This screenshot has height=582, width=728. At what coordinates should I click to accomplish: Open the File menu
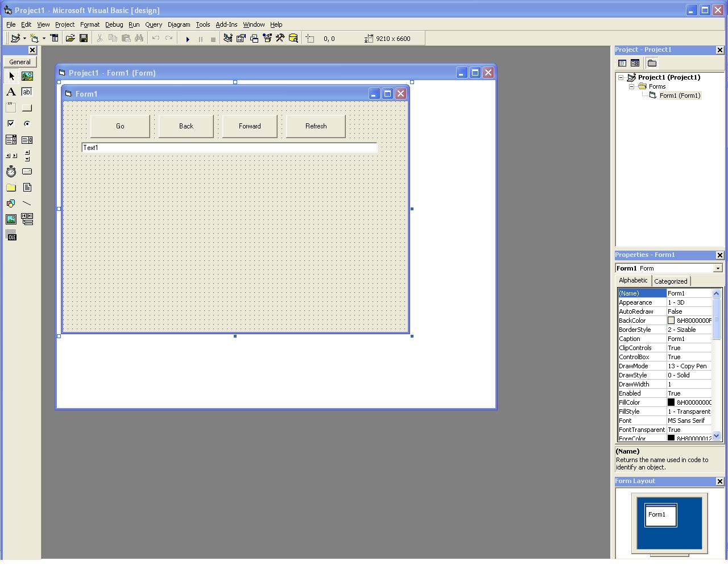[11, 24]
